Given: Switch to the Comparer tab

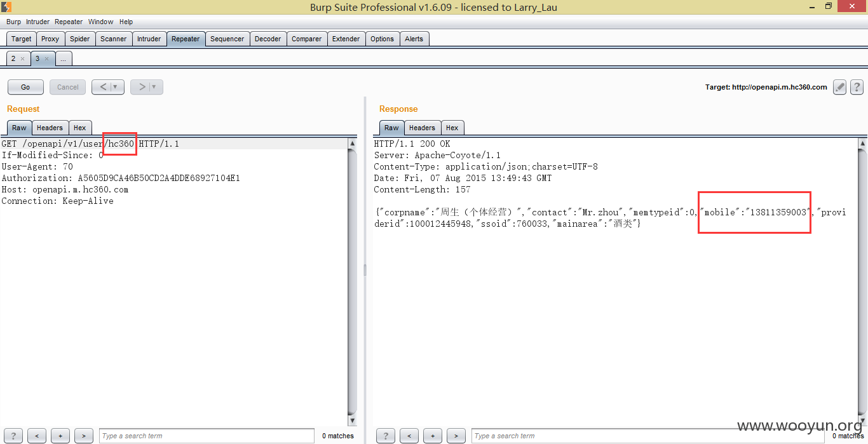Looking at the screenshot, I should (x=307, y=39).
